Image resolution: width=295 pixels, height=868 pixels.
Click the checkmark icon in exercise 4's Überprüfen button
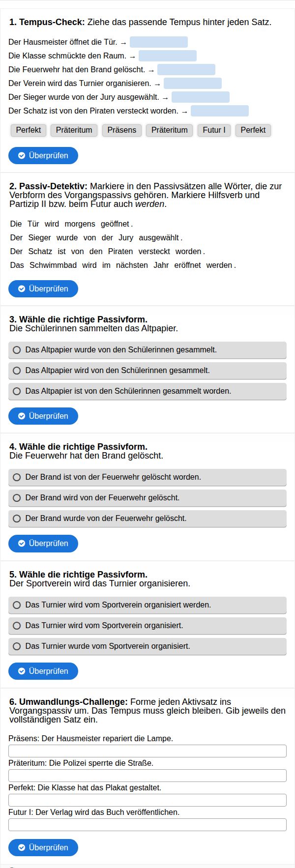[22, 544]
